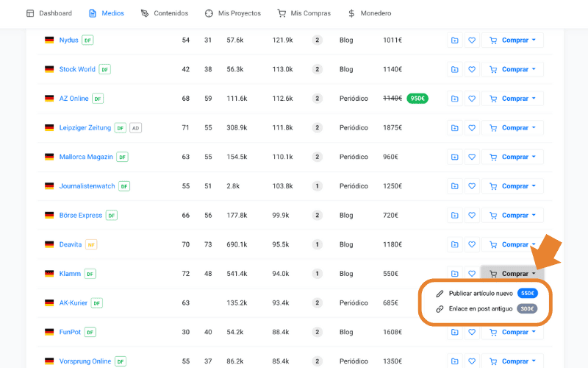588x368 pixels.
Task: Open the AK-Kurier media link
Action: [73, 303]
